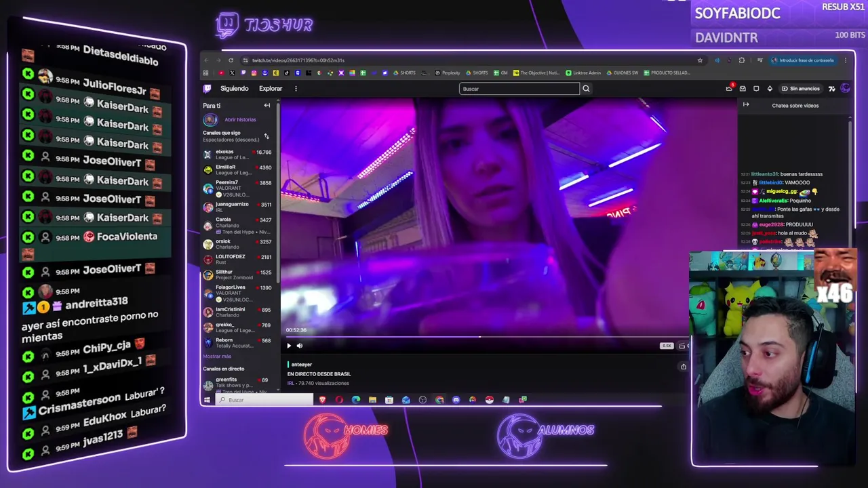The height and width of the screenshot is (488, 868).
Task: Open the Get Bits diamond icon
Action: (x=770, y=88)
